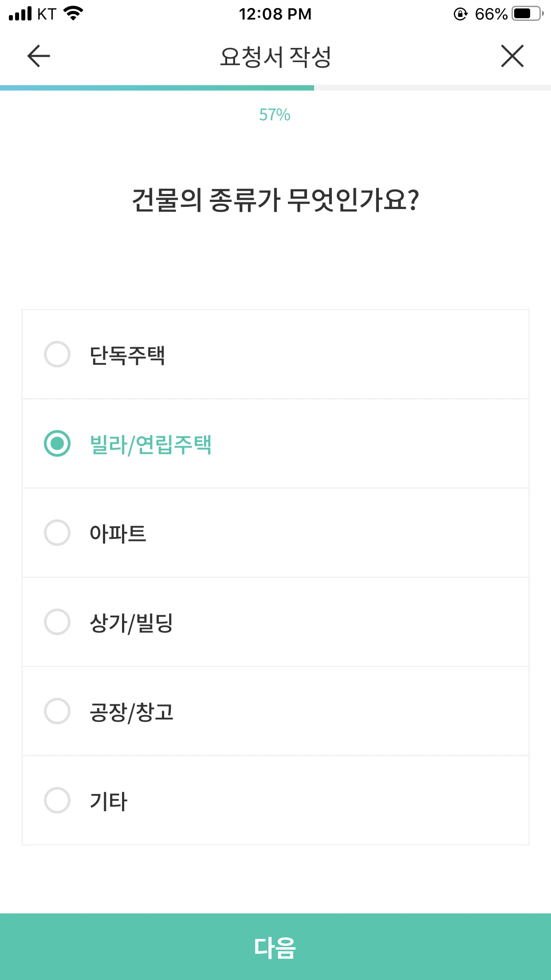Tap the 12:08 PM status clock

[275, 14]
